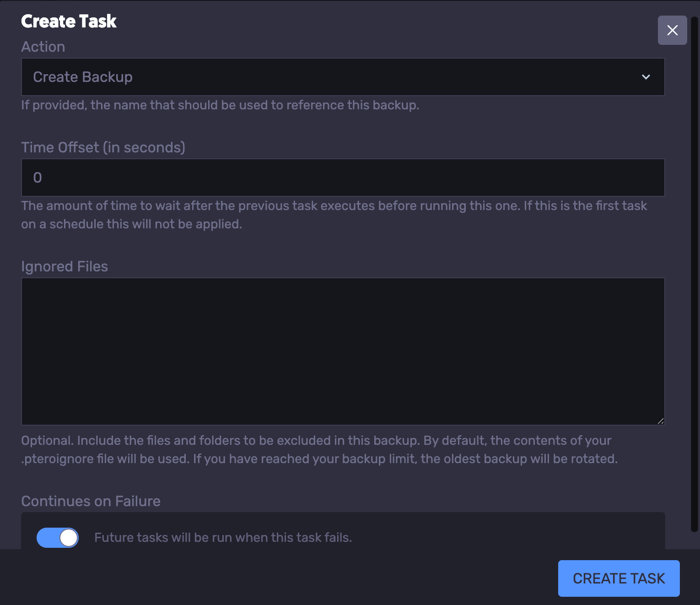Toggle the Continues on Failure switch
This screenshot has height=605, width=700.
tap(58, 538)
